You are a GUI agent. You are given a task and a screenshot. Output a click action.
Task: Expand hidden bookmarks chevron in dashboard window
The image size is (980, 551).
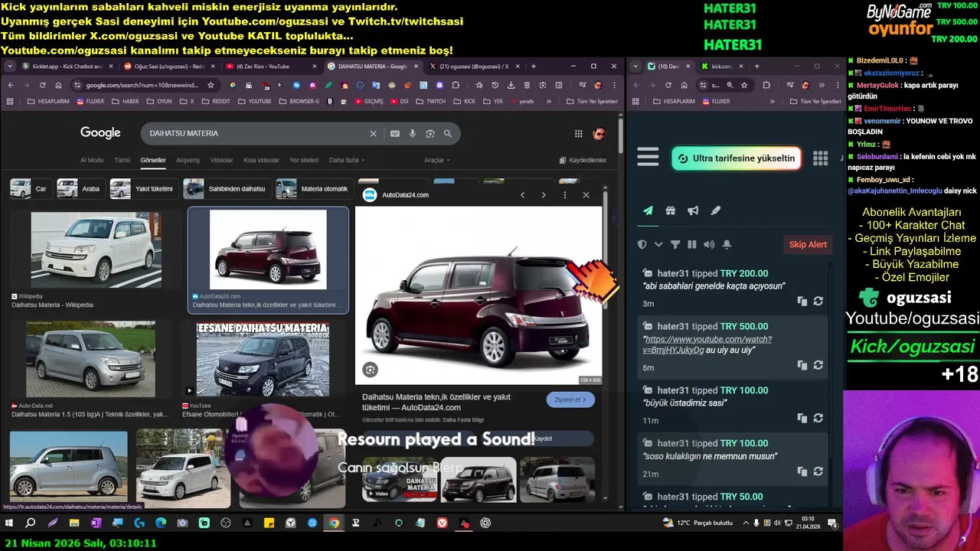point(771,101)
